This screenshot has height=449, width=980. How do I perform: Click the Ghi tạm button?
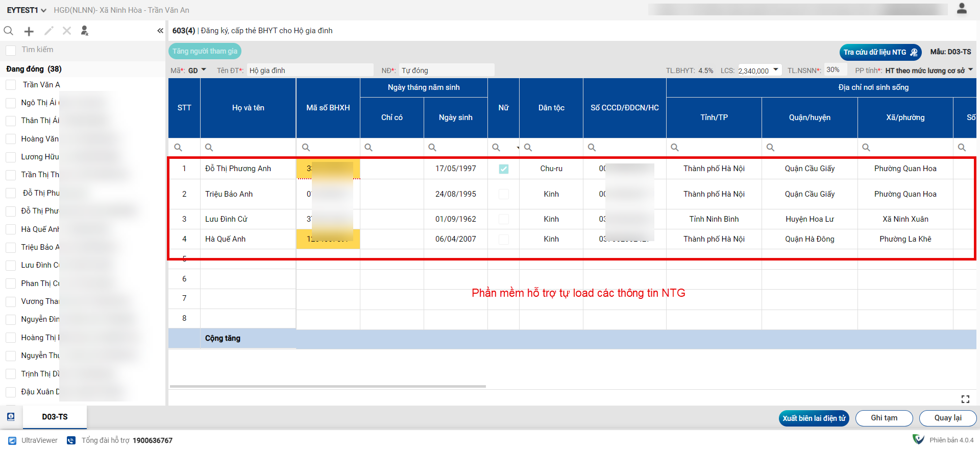tap(884, 418)
